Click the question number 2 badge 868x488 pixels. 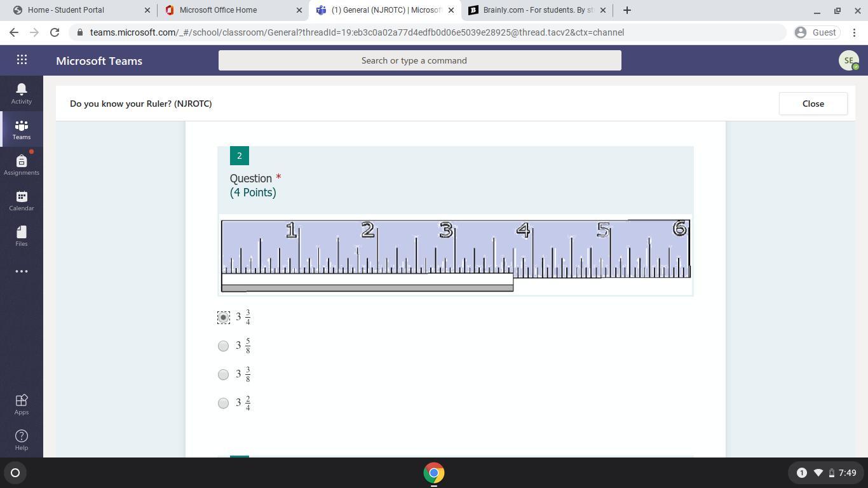click(x=240, y=156)
